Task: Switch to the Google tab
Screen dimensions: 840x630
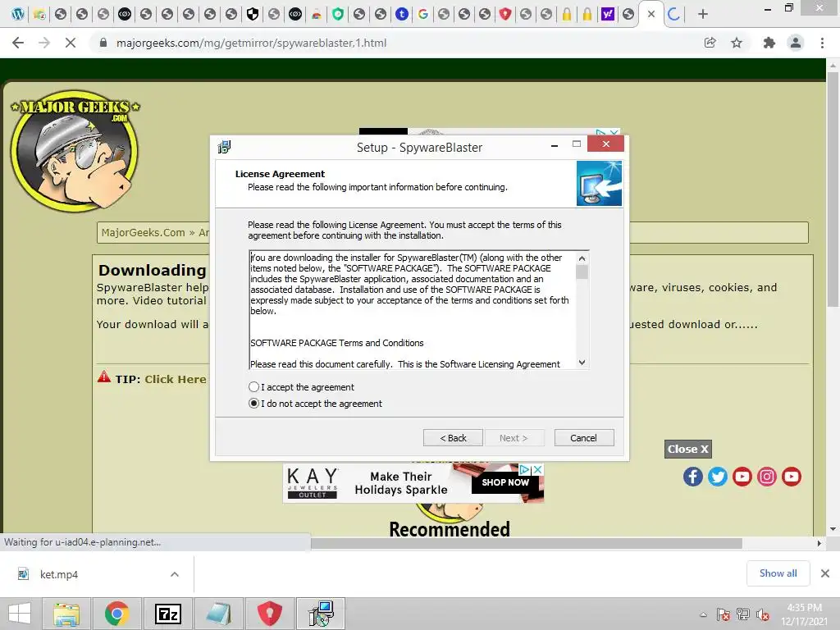Action: [x=422, y=15]
